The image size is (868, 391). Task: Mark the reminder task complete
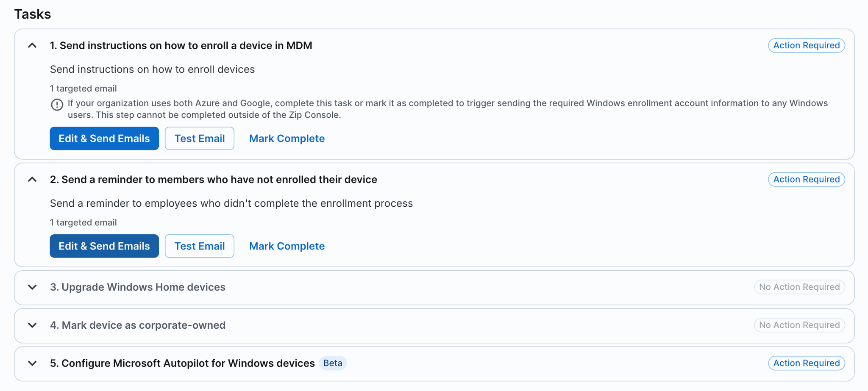pos(287,246)
